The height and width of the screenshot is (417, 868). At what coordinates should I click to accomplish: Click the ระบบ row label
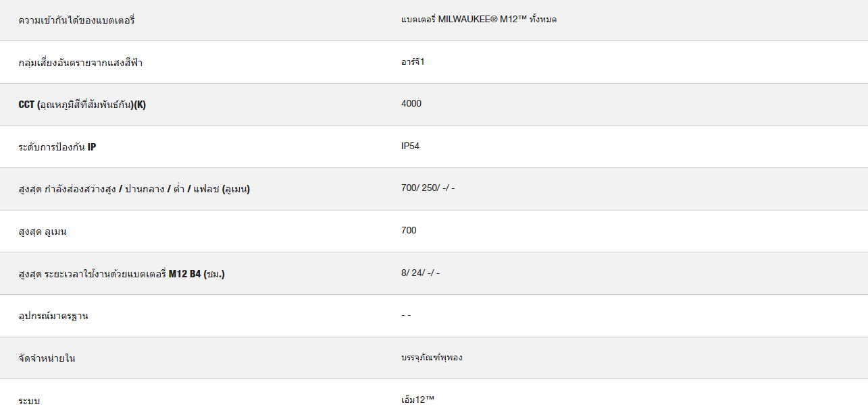pyautogui.click(x=29, y=401)
